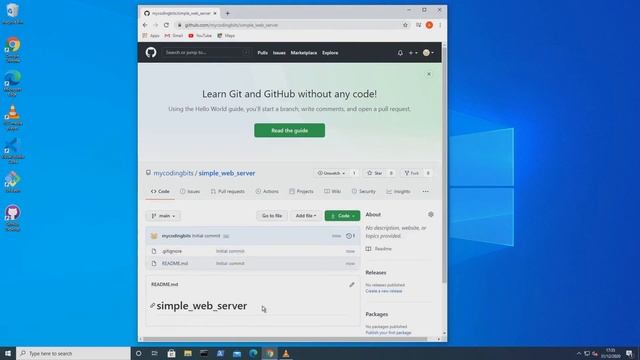Open the Maps bookmark
Image resolution: width=640 pixels, height=360 pixels.
tap(226, 36)
